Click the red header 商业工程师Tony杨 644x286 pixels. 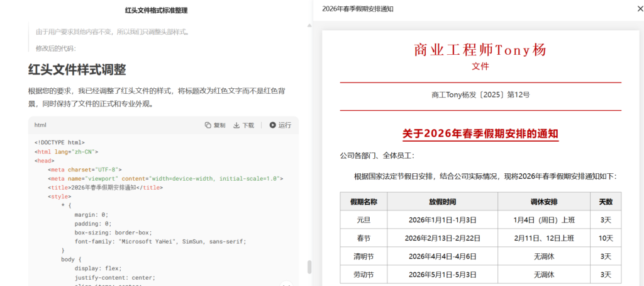tap(480, 50)
